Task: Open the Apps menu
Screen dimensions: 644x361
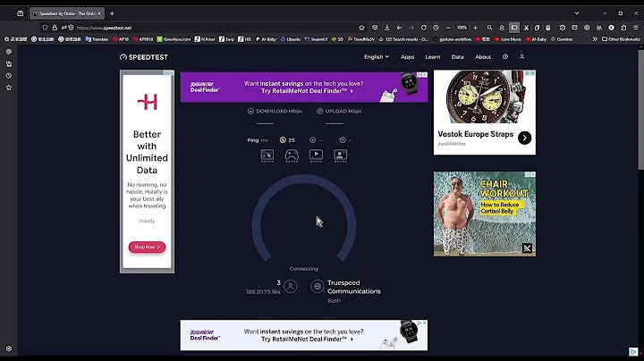Action: point(408,57)
